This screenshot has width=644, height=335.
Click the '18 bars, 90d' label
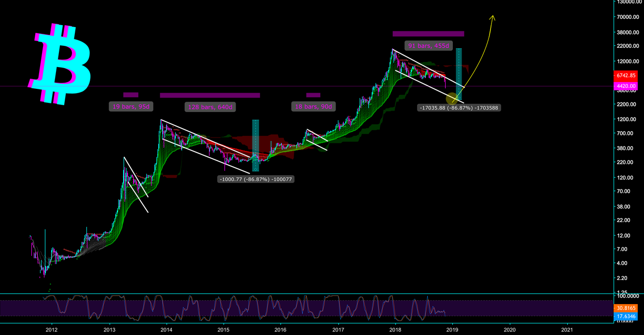[313, 106]
